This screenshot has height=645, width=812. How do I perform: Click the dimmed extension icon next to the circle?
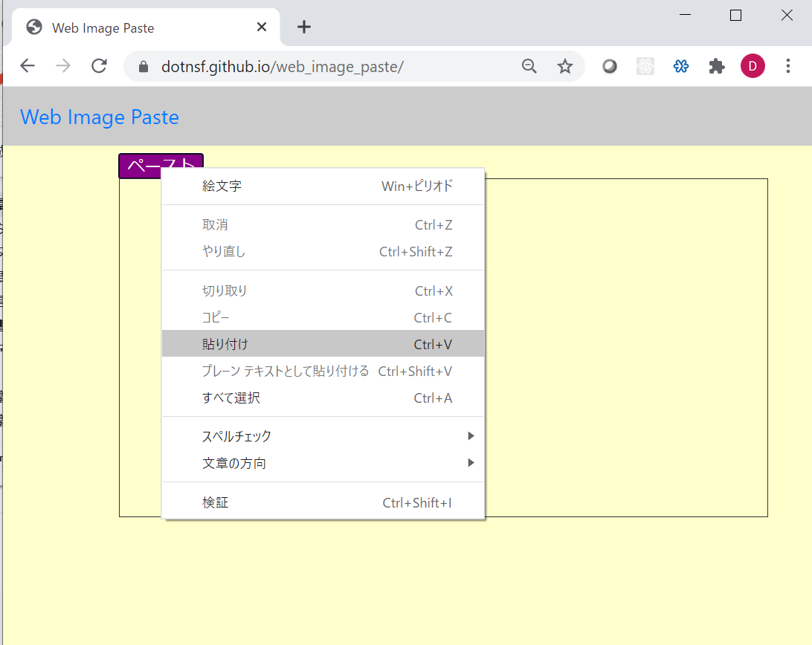(x=645, y=66)
